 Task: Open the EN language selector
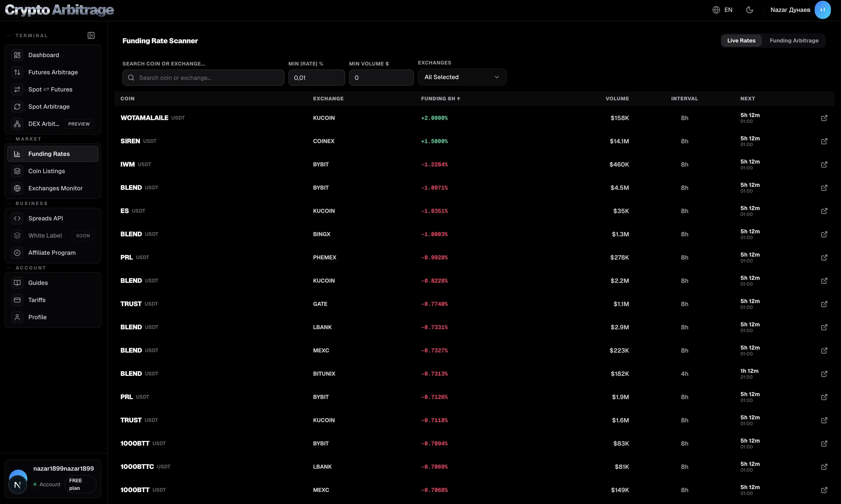click(722, 10)
